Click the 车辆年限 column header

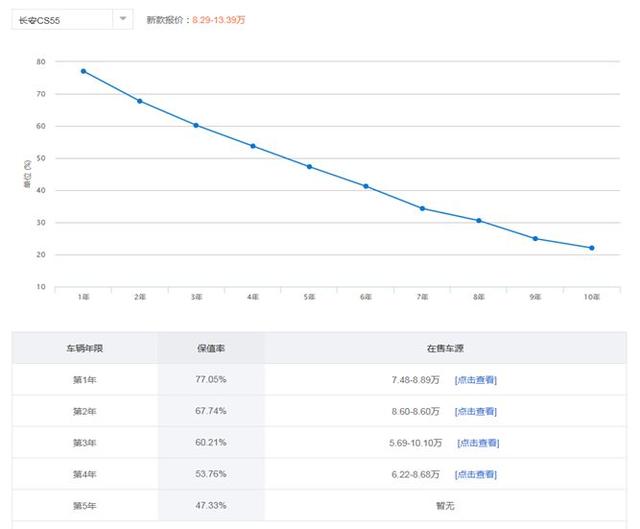84,348
